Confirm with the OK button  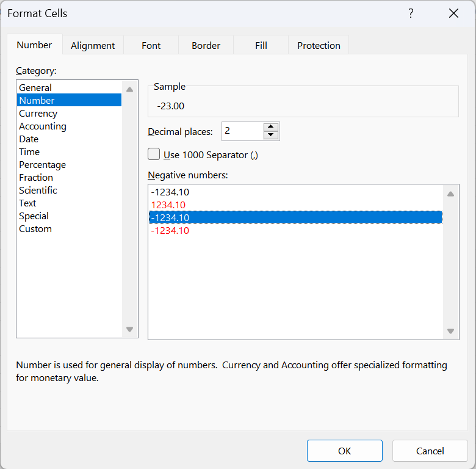point(345,451)
